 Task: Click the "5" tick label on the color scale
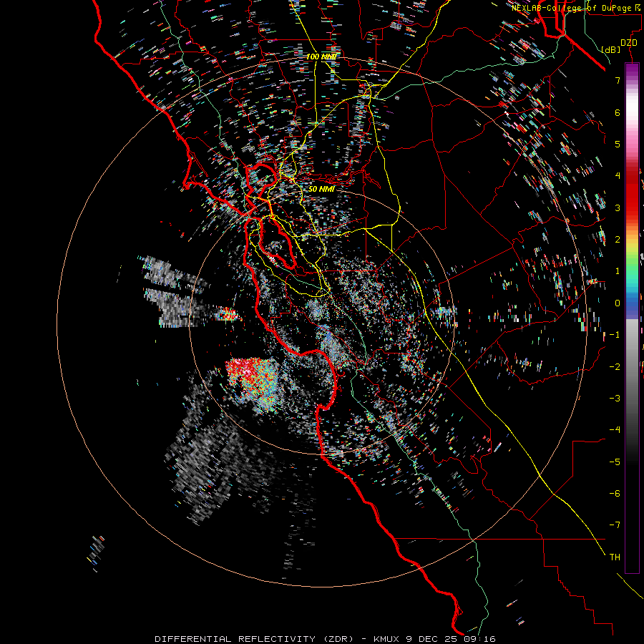[618, 144]
